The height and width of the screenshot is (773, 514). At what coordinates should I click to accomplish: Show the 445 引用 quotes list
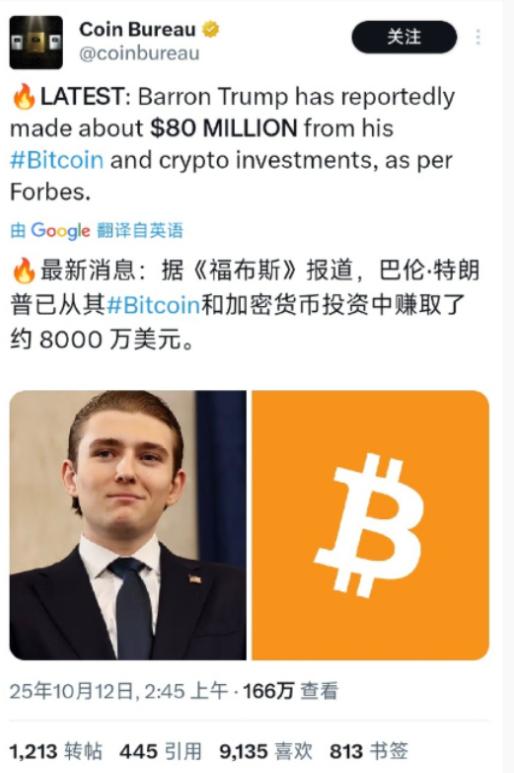pos(161,751)
